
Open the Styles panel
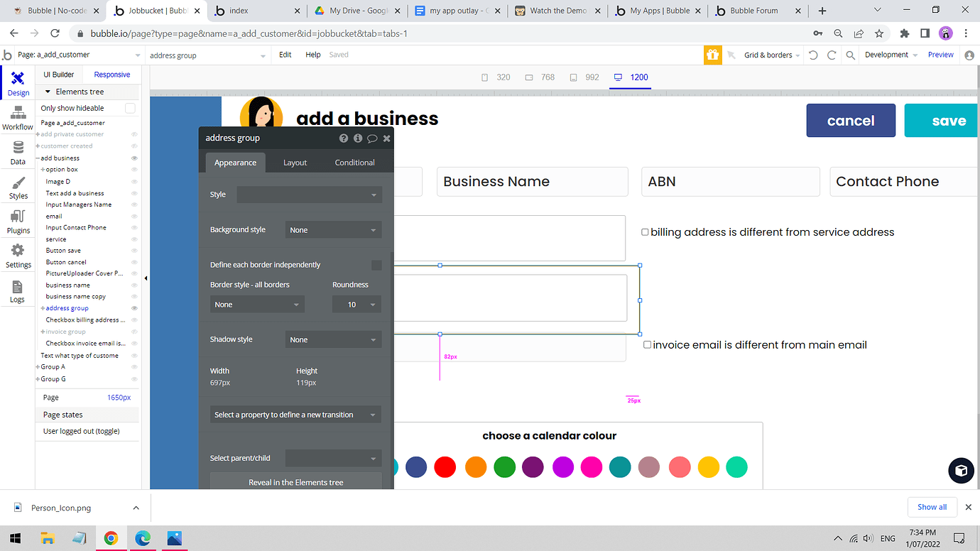(x=17, y=186)
